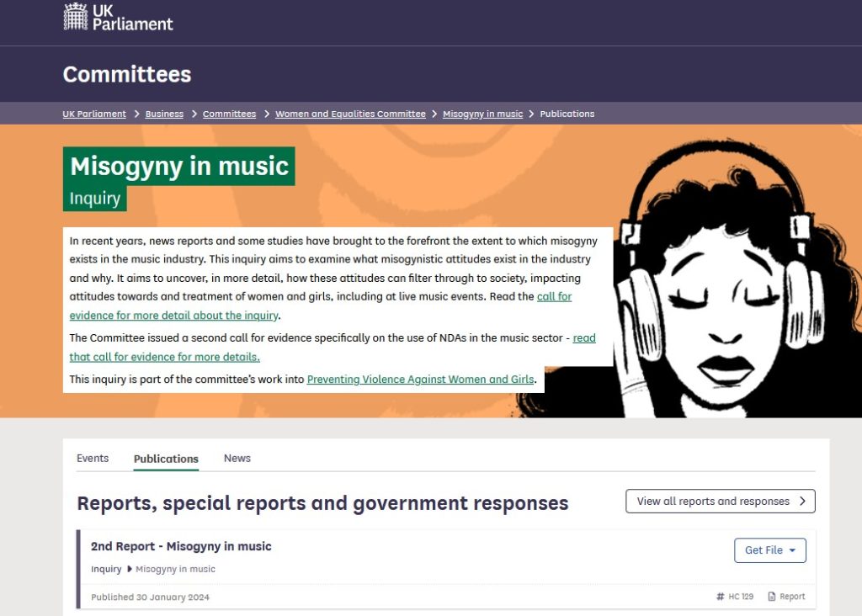
Task: Navigate to Women and Equalities Committee
Action: (350, 114)
